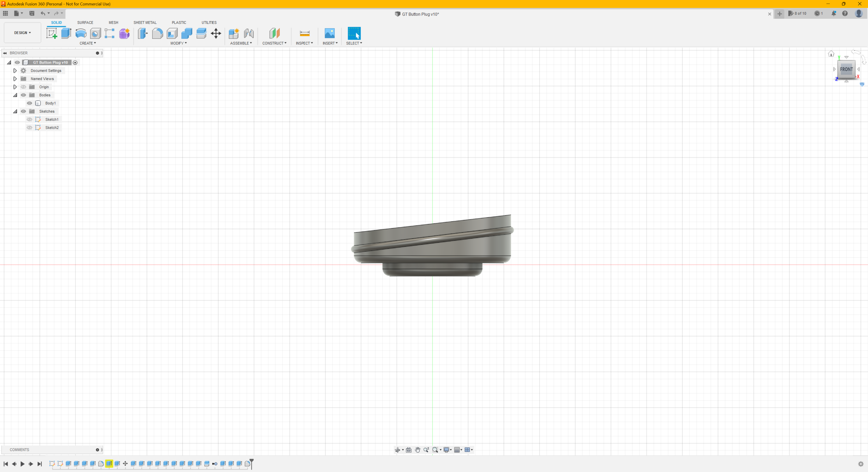Image resolution: width=868 pixels, height=472 pixels.
Task: Click the Measure tool under Inspect
Action: 304,33
